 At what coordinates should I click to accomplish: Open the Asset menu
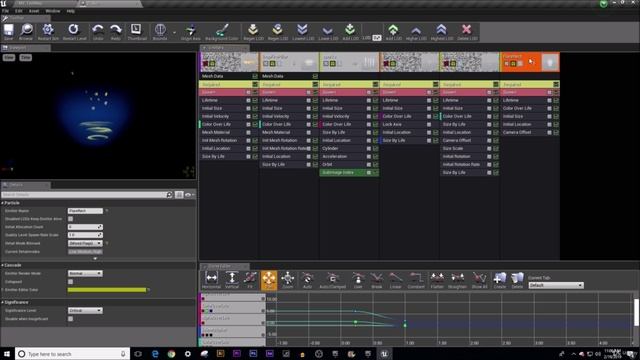click(x=34, y=11)
